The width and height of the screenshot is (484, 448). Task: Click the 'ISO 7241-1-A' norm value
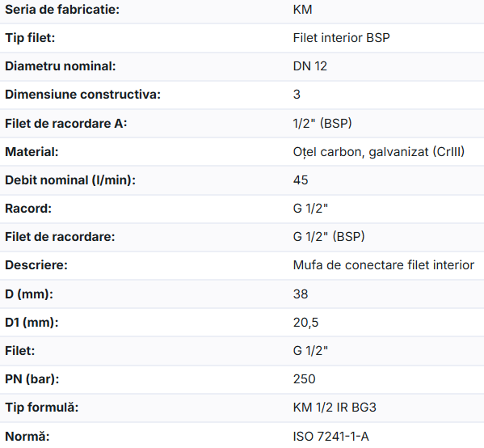coord(331,437)
